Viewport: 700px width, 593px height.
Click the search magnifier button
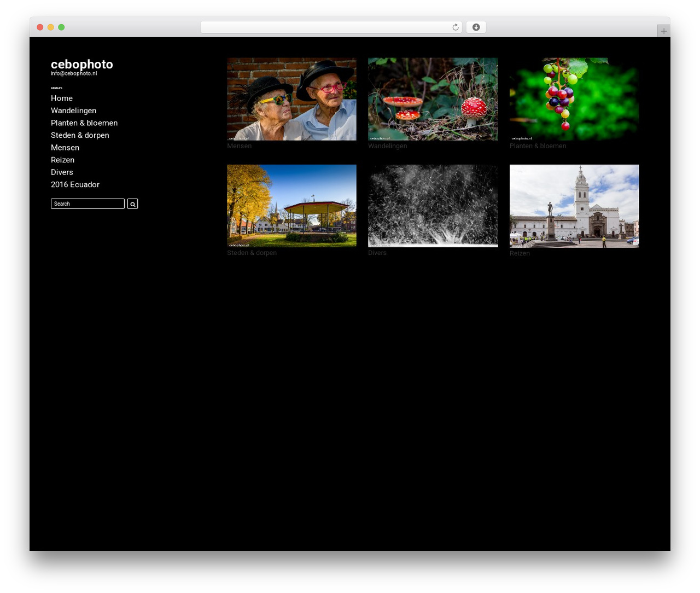[x=132, y=204]
